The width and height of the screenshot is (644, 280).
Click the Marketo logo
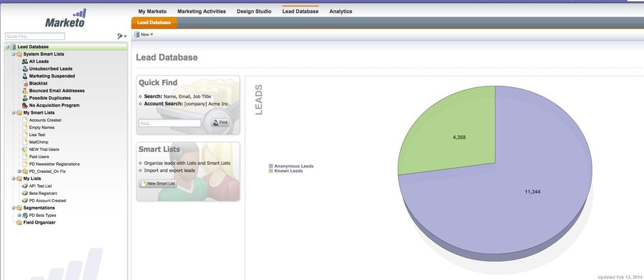[65, 19]
